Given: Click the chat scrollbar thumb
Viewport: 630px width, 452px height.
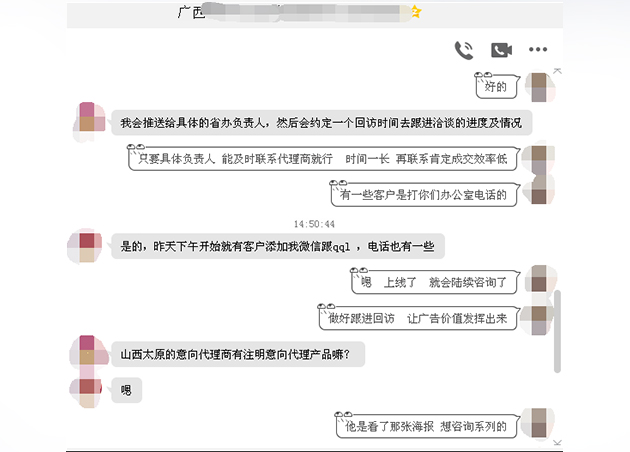Looking at the screenshot, I should 557,331.
